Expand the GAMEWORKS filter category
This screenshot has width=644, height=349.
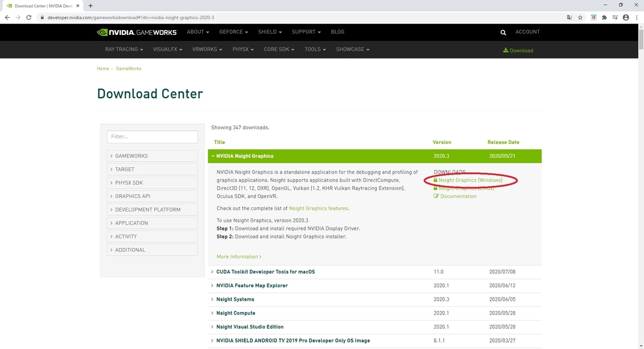tap(152, 156)
